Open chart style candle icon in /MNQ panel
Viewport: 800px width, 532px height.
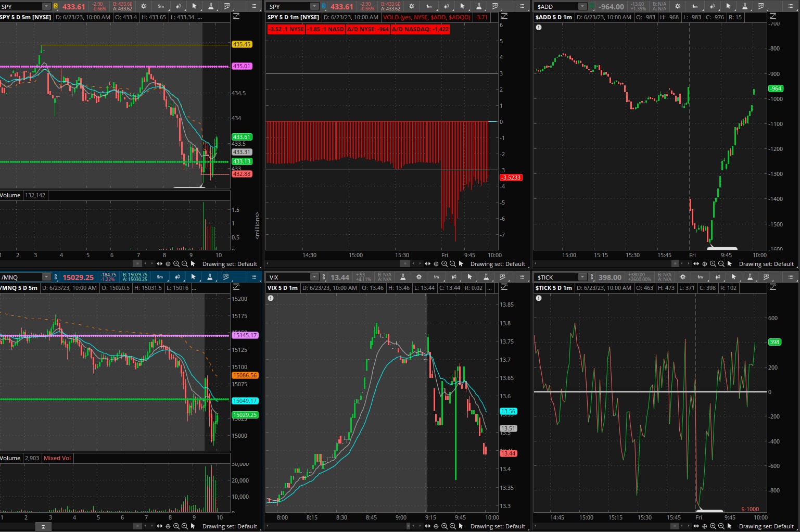tap(177, 277)
